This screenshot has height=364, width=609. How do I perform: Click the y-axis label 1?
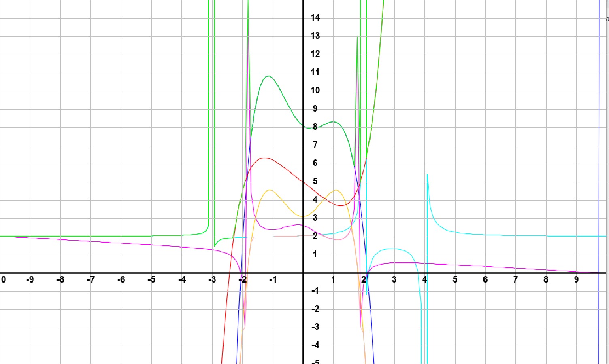click(x=315, y=254)
